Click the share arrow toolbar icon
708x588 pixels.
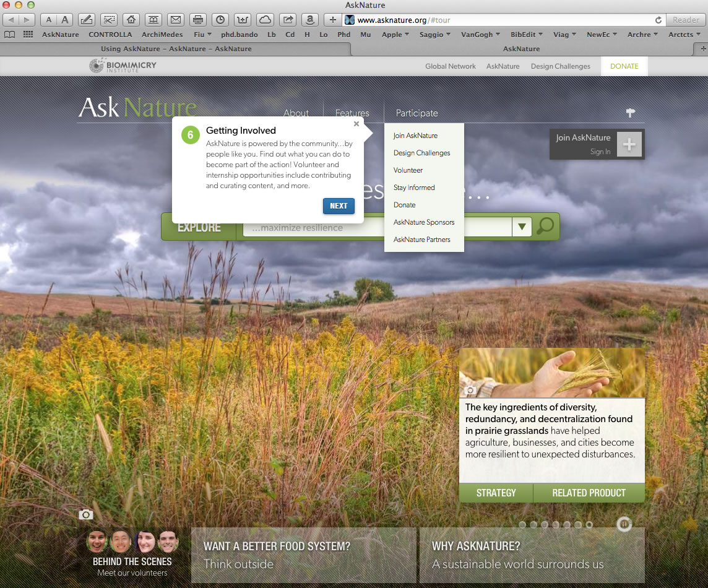pyautogui.click(x=287, y=20)
